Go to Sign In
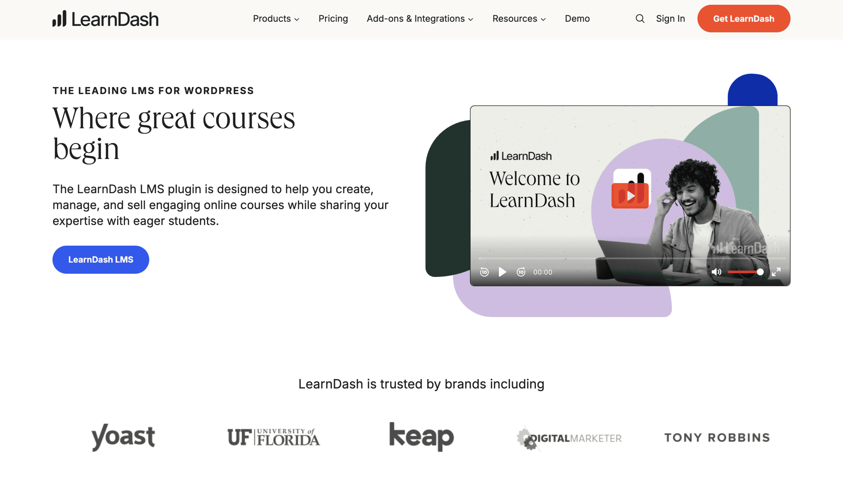Image resolution: width=843 pixels, height=504 pixels. pyautogui.click(x=670, y=19)
